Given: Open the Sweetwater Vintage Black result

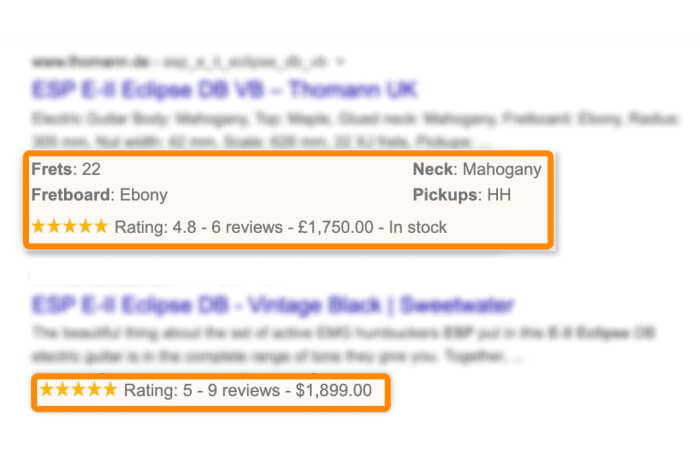Looking at the screenshot, I should click(272, 304).
